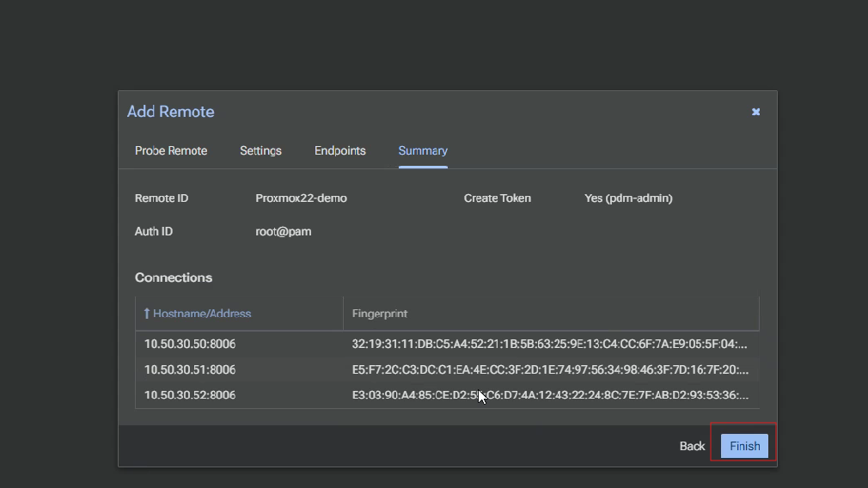Screen dimensions: 868x488
Task: Click Finish to add the remote
Action: [x=744, y=446]
